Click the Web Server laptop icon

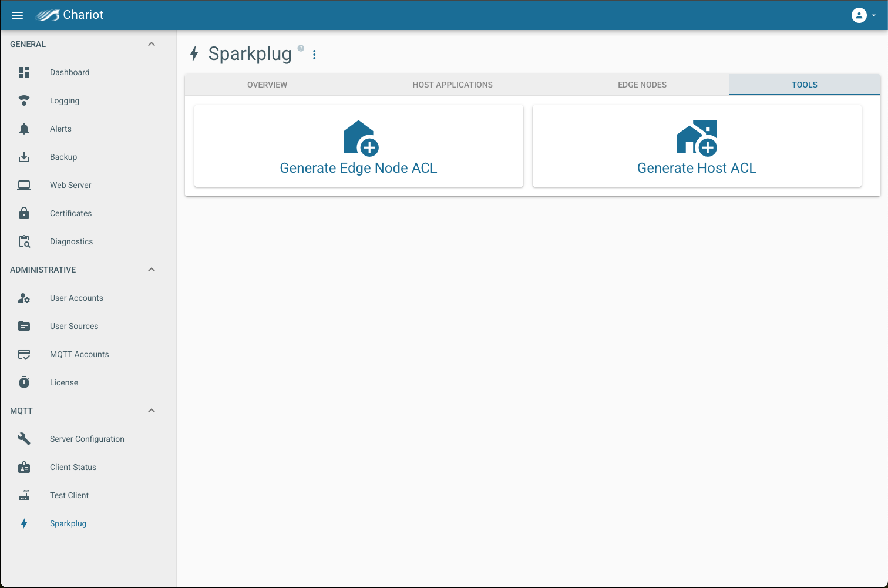click(x=24, y=185)
